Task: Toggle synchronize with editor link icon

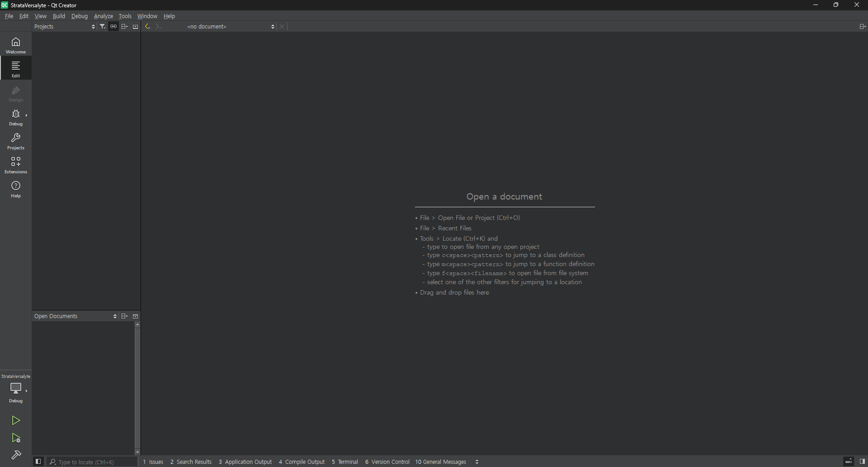Action: click(113, 27)
